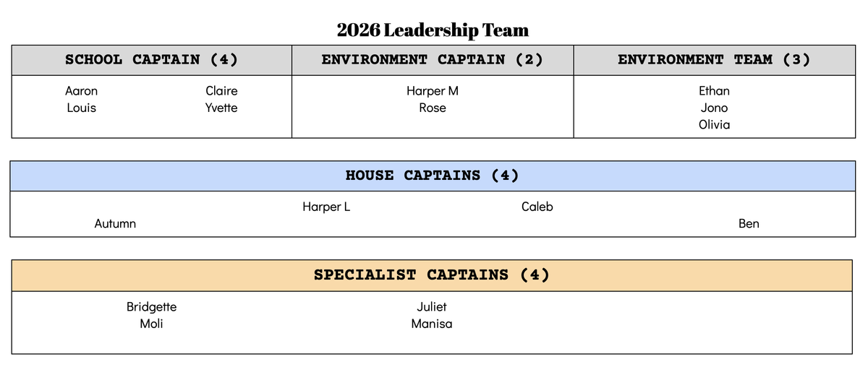Select the name Rose
Viewport: 868px width, 375px height.
click(432, 108)
